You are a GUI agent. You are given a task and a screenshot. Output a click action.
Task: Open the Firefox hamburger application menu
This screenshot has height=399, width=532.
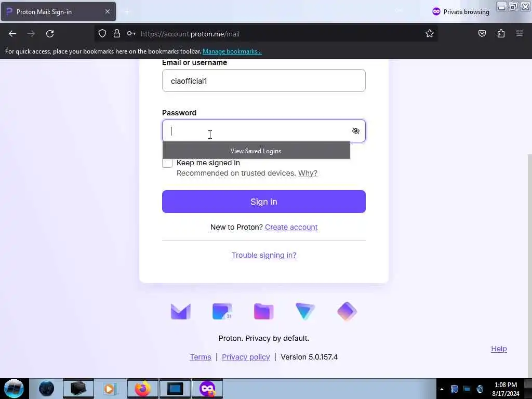click(x=520, y=34)
